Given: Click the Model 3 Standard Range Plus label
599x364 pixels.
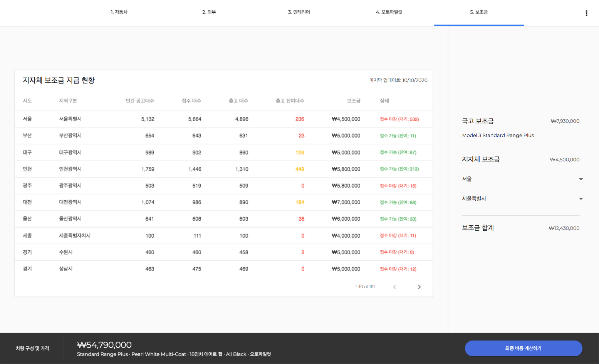Looking at the screenshot, I should 498,136.
